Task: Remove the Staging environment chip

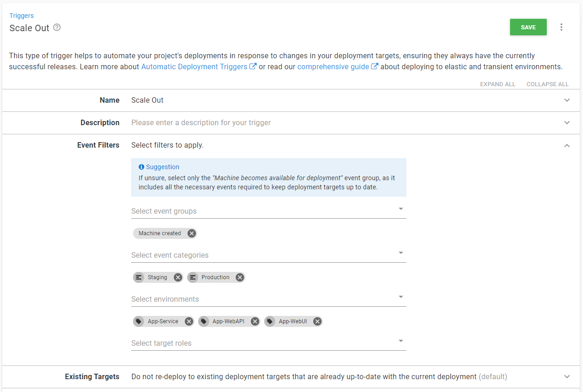Action: [178, 277]
